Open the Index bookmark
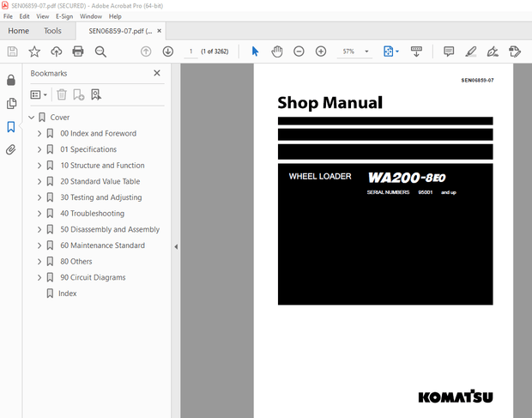Image resolution: width=532 pixels, height=418 pixels. coord(68,294)
